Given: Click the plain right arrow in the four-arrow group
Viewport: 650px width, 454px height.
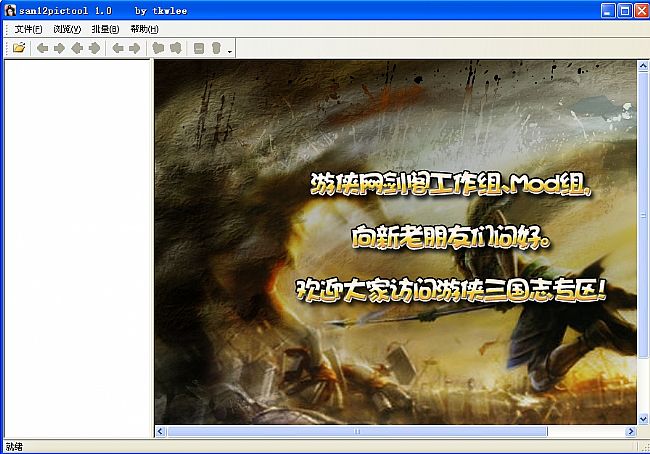Looking at the screenshot, I should [59, 48].
